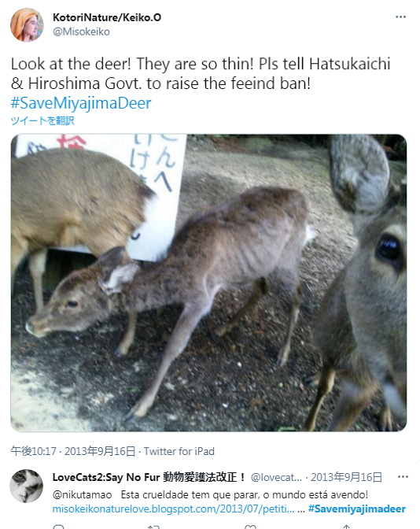
Task: Enlarge the thin deer photo
Action: click(208, 283)
